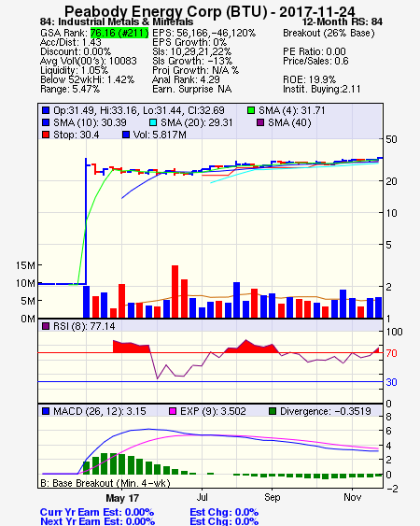The width and height of the screenshot is (420, 526).
Task: Click the 'Acc/Dist: 1.43' value
Action: pyautogui.click(x=71, y=42)
